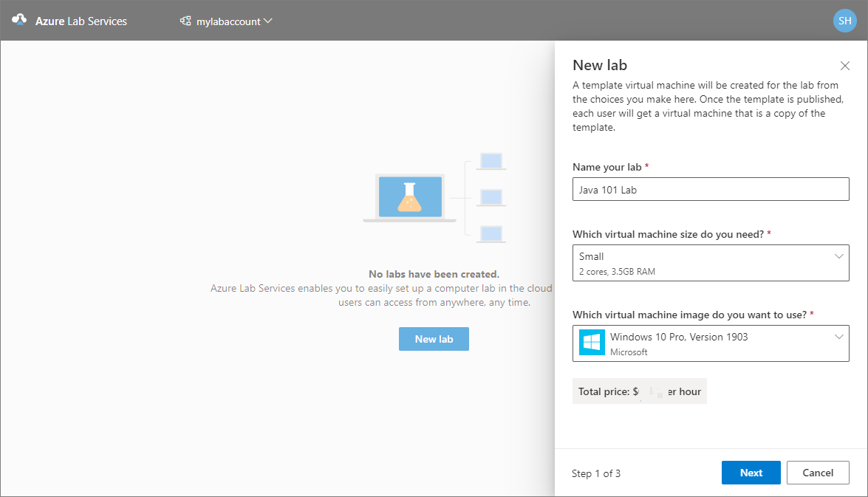Click the flask laptop illustration
This screenshot has width=868, height=497.
click(x=410, y=198)
